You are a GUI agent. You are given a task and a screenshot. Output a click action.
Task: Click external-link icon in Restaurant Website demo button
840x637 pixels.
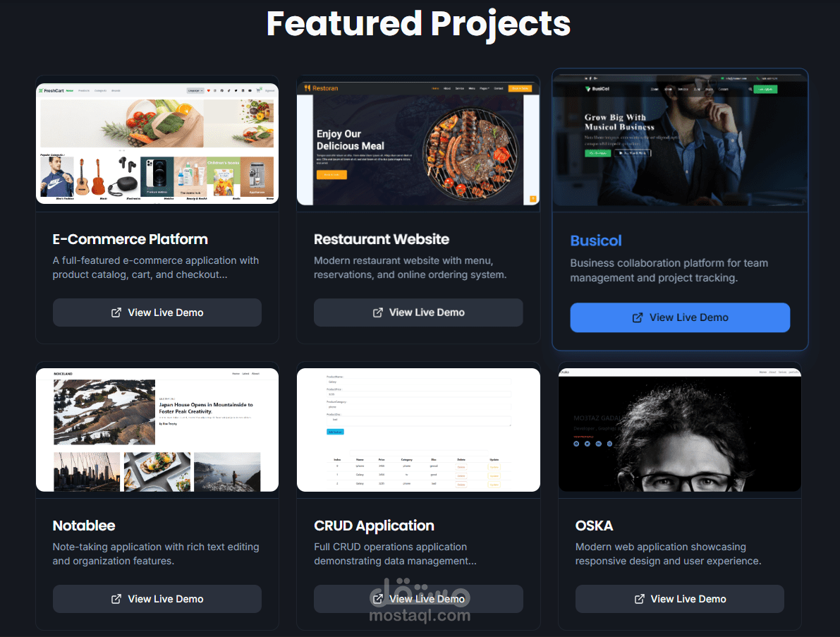(377, 313)
